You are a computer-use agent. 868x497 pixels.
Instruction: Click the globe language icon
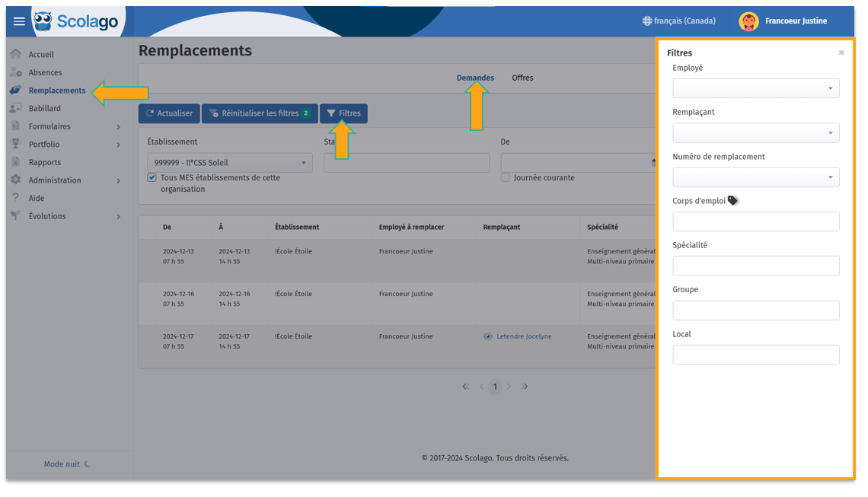pyautogui.click(x=646, y=21)
